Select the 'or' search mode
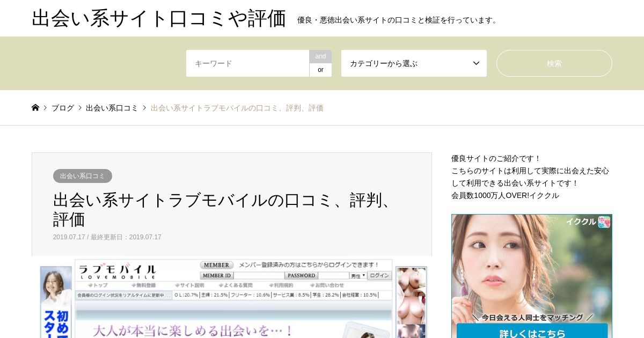The image size is (644, 338). [x=320, y=70]
